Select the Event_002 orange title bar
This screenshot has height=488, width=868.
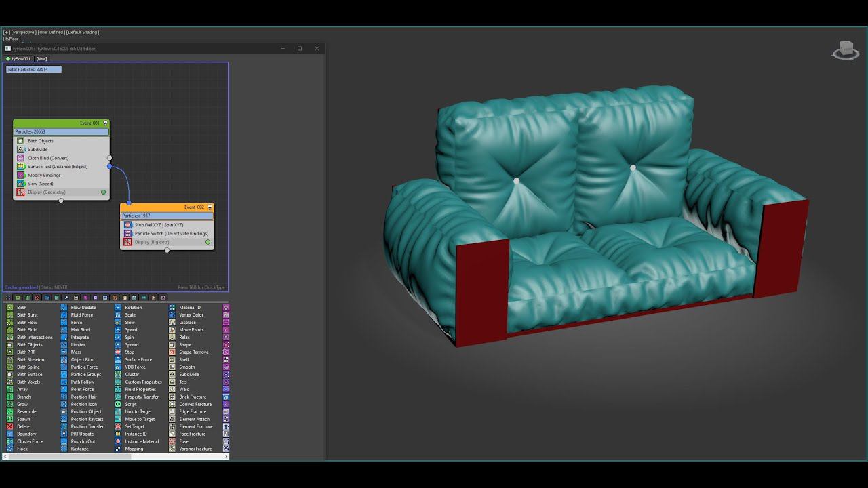(167, 207)
